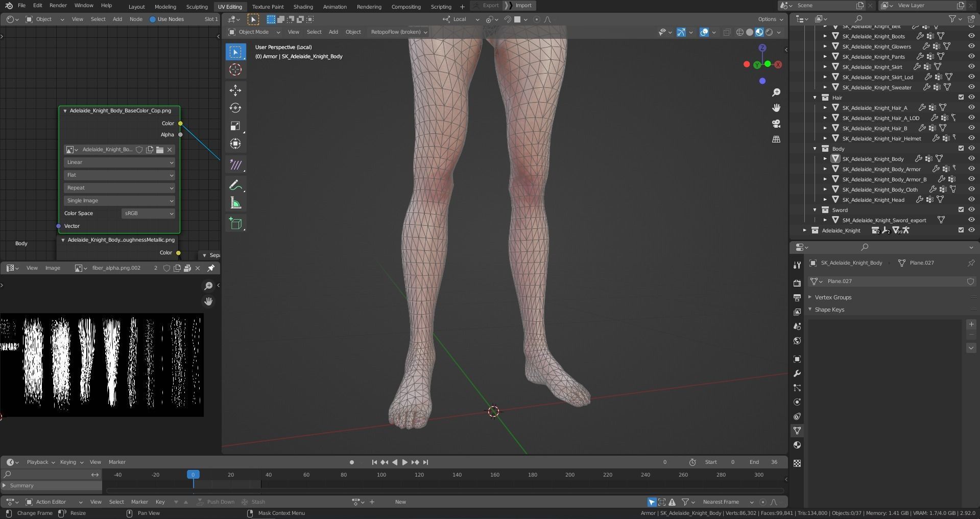The width and height of the screenshot is (980, 519).
Task: Switch to the Shading workspace tab
Action: click(303, 7)
